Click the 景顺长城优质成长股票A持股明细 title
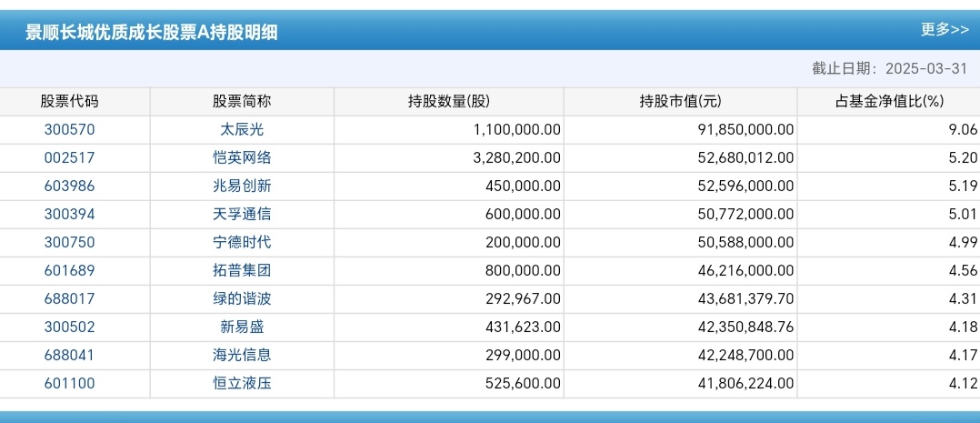The image size is (980, 423). [151, 33]
